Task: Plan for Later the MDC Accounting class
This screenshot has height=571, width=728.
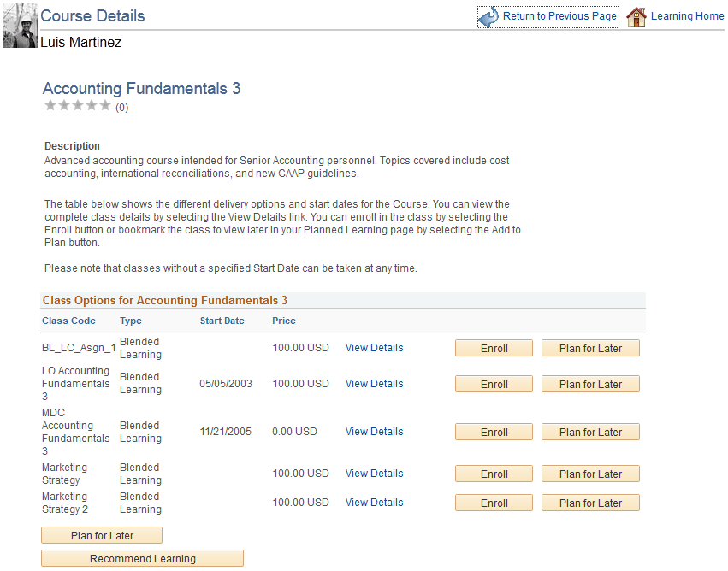Action: [x=590, y=432]
